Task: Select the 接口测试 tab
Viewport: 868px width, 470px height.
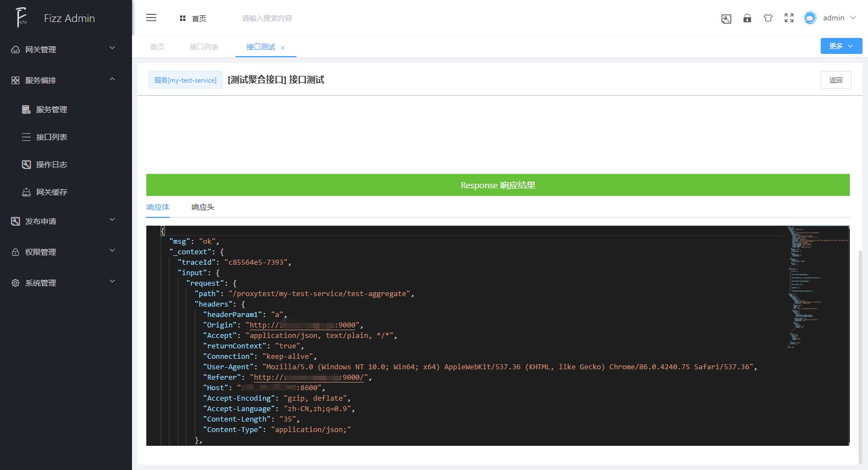Action: [x=261, y=47]
